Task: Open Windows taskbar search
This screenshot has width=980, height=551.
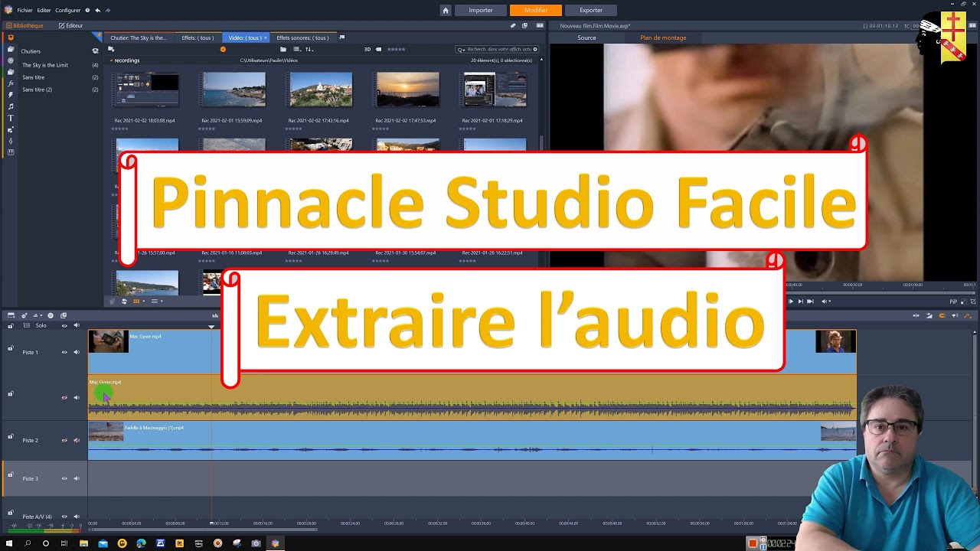Action: tap(28, 543)
